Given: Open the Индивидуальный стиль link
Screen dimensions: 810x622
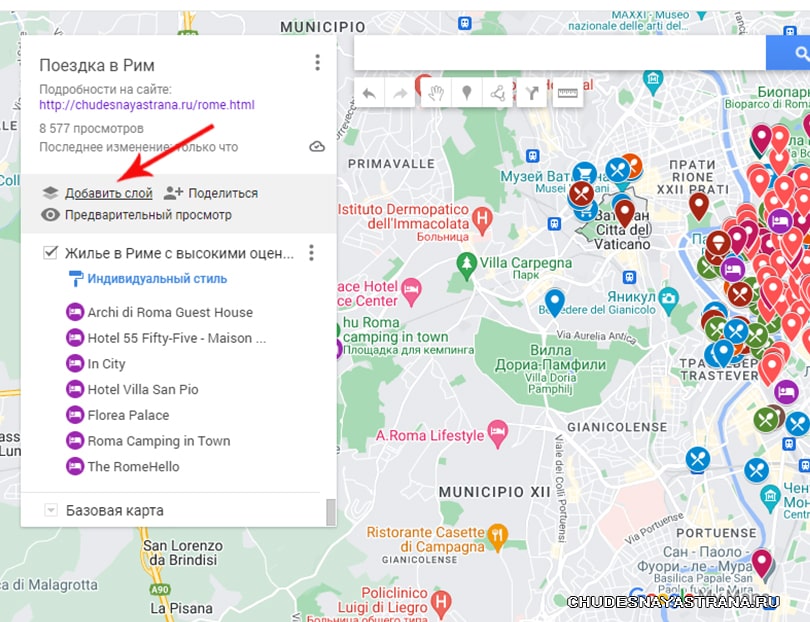Looking at the screenshot, I should tap(157, 279).
